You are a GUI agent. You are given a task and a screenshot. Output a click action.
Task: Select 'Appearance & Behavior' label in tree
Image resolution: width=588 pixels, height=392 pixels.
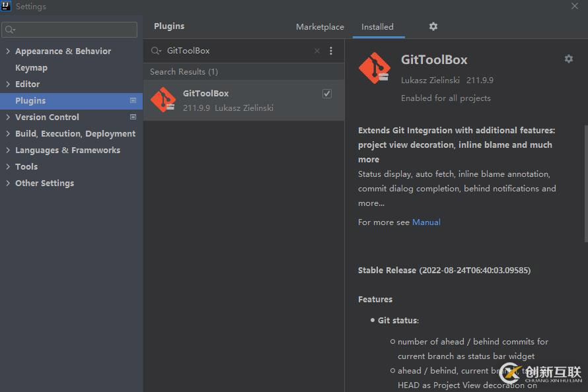63,51
